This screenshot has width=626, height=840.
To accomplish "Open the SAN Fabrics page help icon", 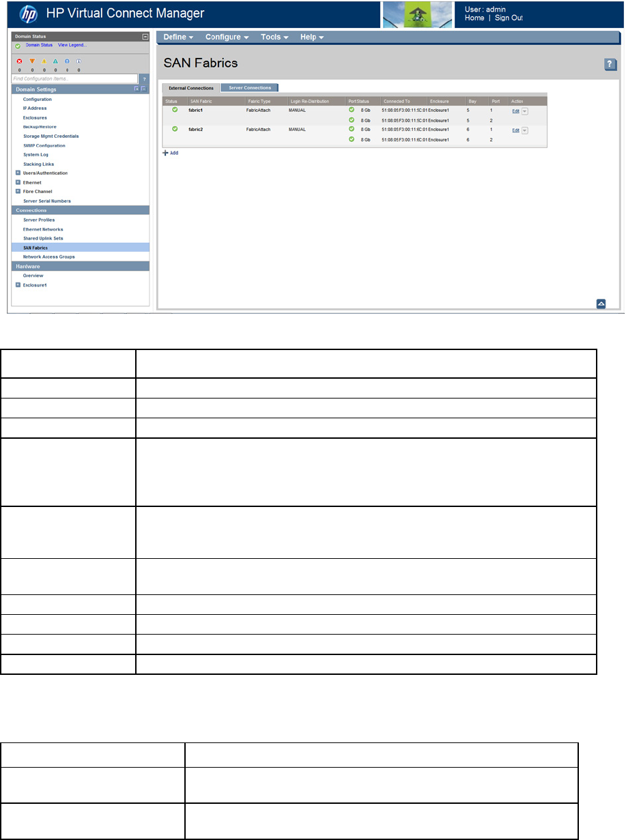I will point(610,64).
